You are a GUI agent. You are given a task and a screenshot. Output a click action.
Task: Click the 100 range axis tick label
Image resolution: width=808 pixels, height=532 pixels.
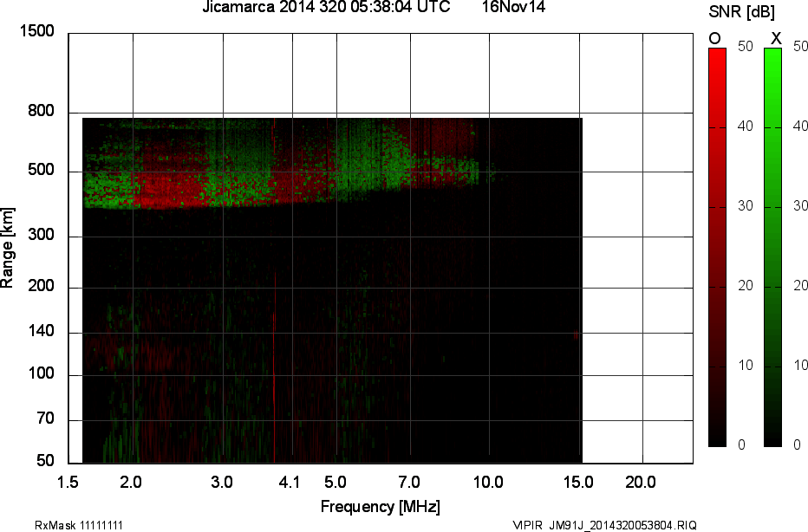(42, 373)
